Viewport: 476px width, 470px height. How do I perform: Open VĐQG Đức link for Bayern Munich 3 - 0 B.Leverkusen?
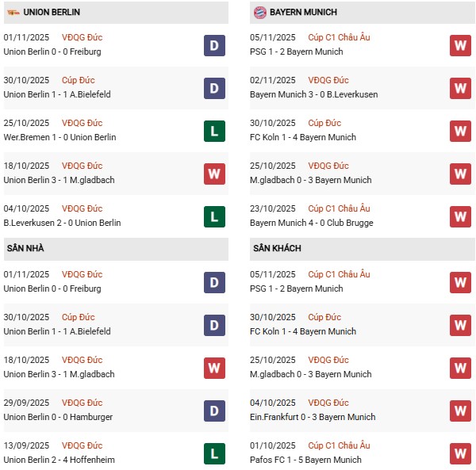pos(329,80)
